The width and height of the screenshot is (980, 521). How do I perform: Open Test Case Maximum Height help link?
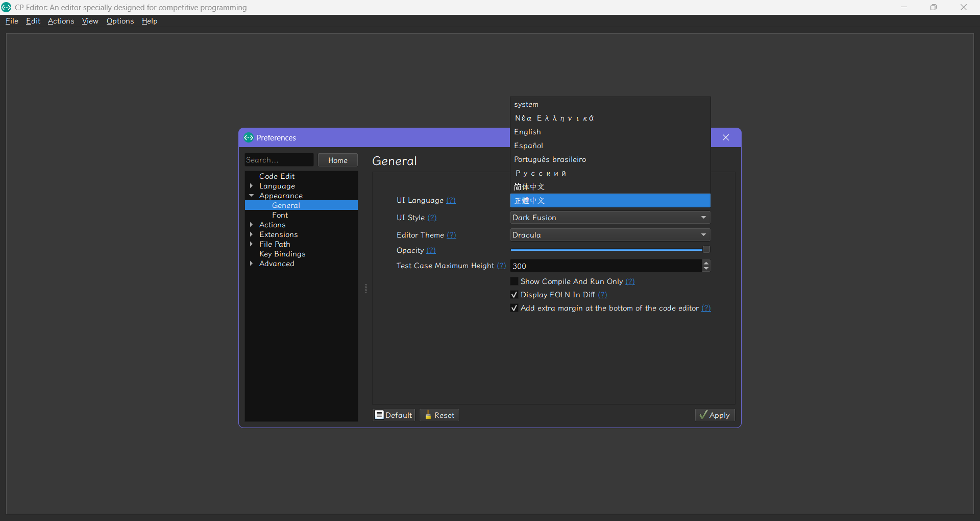tap(502, 266)
